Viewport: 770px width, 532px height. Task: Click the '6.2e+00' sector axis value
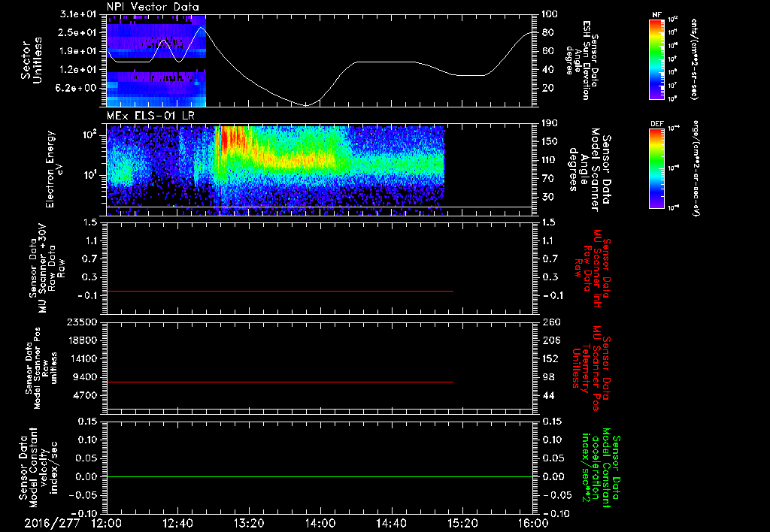coord(77,88)
